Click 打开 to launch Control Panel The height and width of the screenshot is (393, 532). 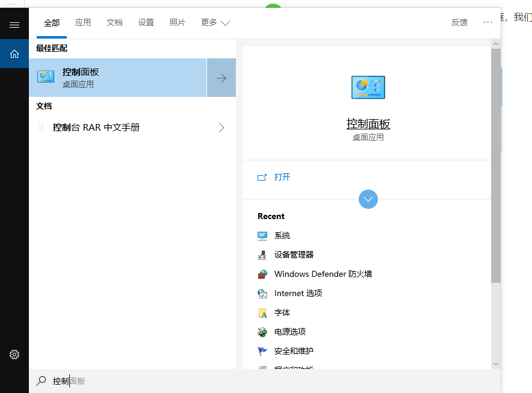coord(282,177)
